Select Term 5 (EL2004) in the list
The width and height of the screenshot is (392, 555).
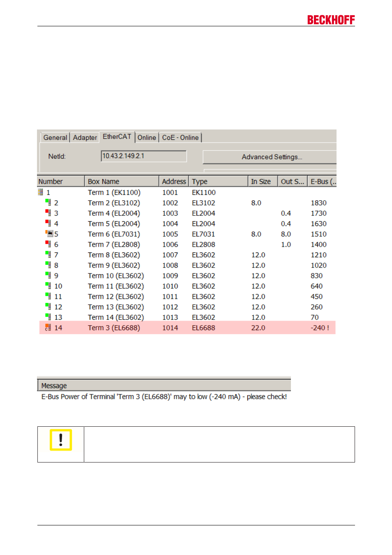tap(114, 224)
